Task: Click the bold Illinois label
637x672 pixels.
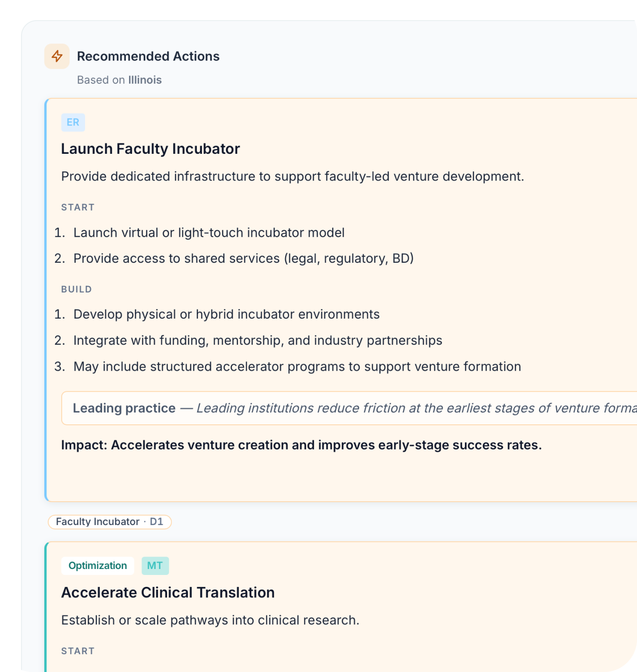Action: [x=145, y=80]
